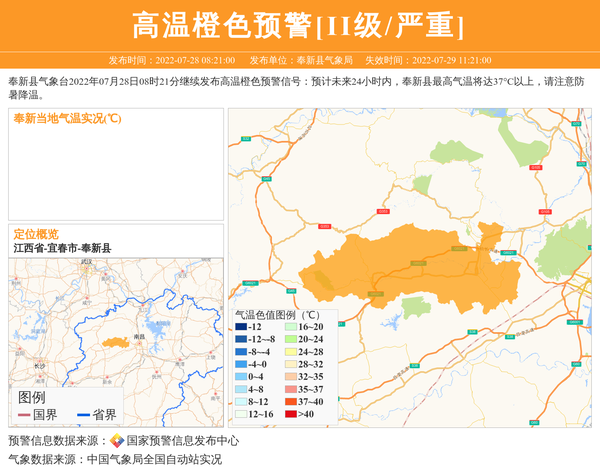Click the 奉新当地气温实况 panel header
Image resolution: width=600 pixels, height=471 pixels.
pyautogui.click(x=68, y=118)
